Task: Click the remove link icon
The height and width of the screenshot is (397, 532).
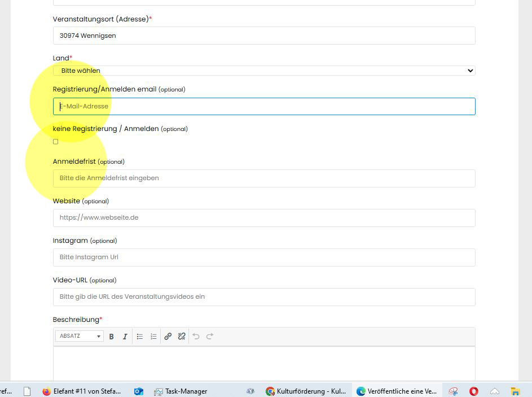Action: click(182, 337)
